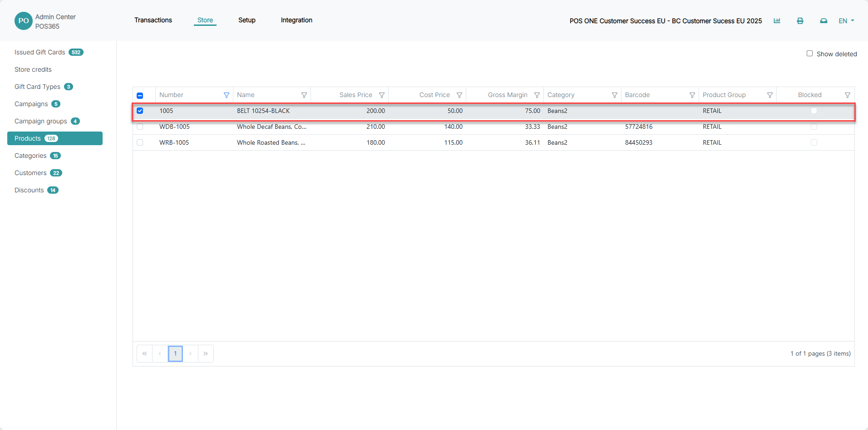
Task: Go to next page arrow
Action: click(190, 353)
